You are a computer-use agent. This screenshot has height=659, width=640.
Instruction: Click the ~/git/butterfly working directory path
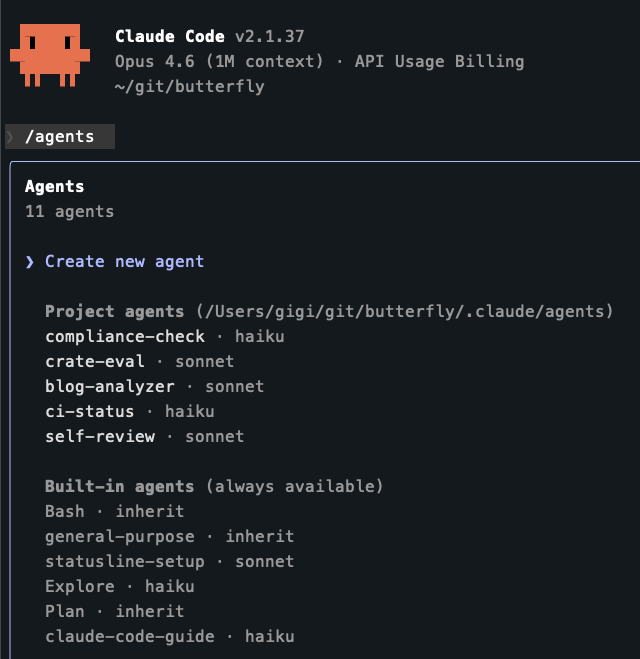(190, 87)
